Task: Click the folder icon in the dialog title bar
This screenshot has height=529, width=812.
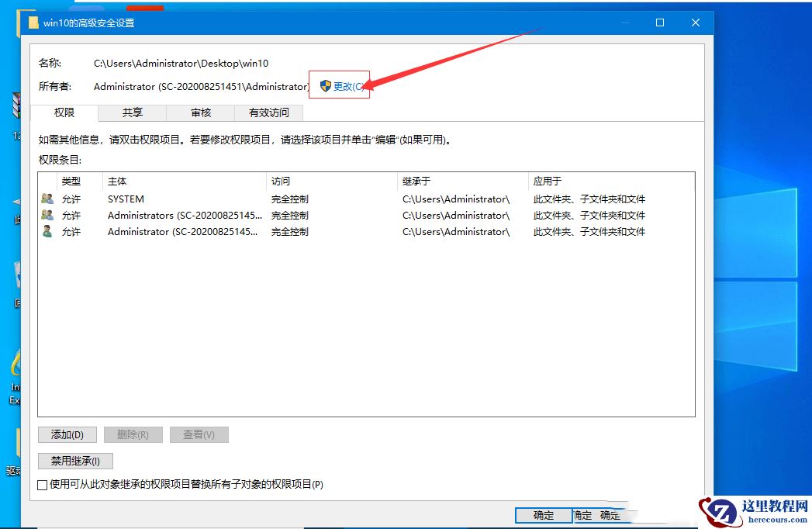Action: [x=33, y=22]
